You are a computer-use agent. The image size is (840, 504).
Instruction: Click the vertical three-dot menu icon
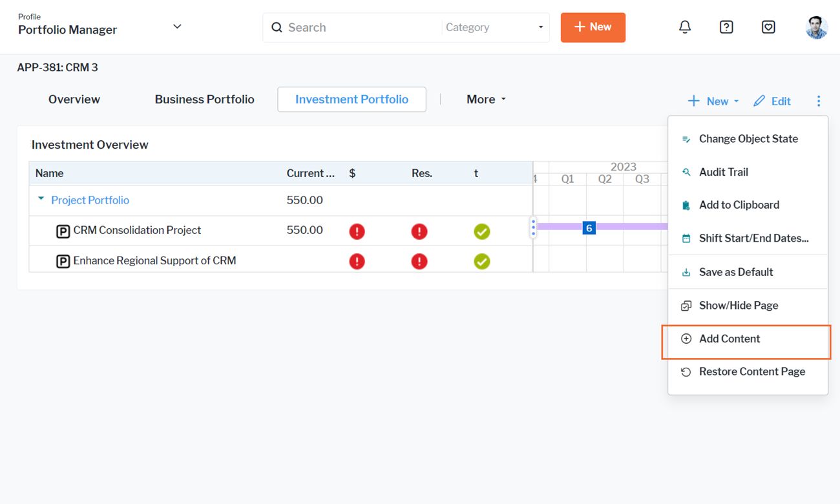(x=819, y=101)
